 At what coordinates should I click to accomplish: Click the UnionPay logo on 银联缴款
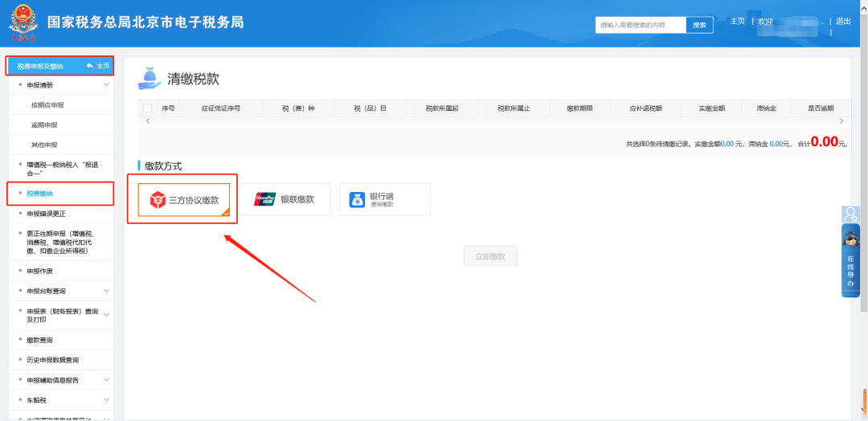[265, 199]
